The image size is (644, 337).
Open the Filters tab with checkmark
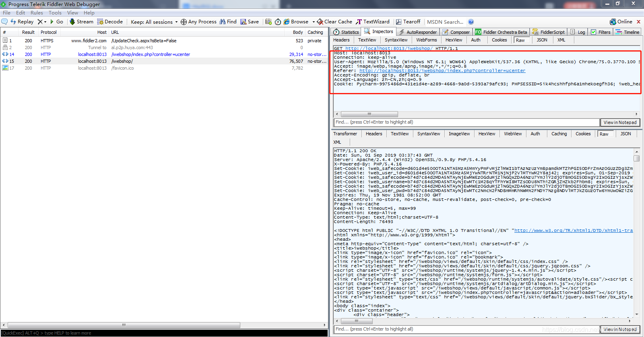coord(601,32)
